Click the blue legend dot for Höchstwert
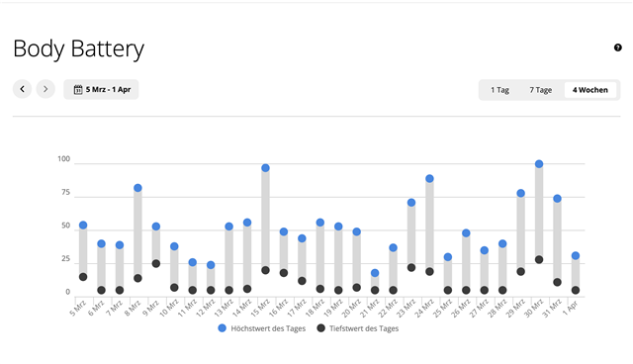This screenshot has width=633, height=364. coord(222,328)
